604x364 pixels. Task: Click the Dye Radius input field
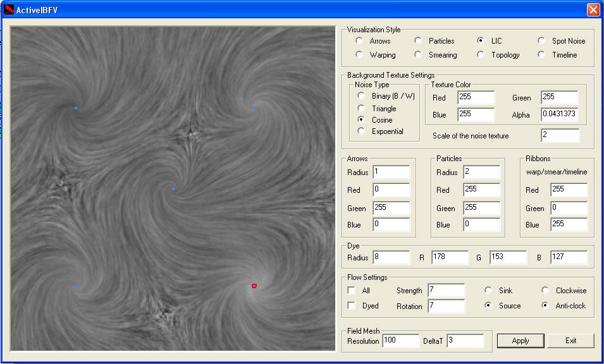click(391, 257)
